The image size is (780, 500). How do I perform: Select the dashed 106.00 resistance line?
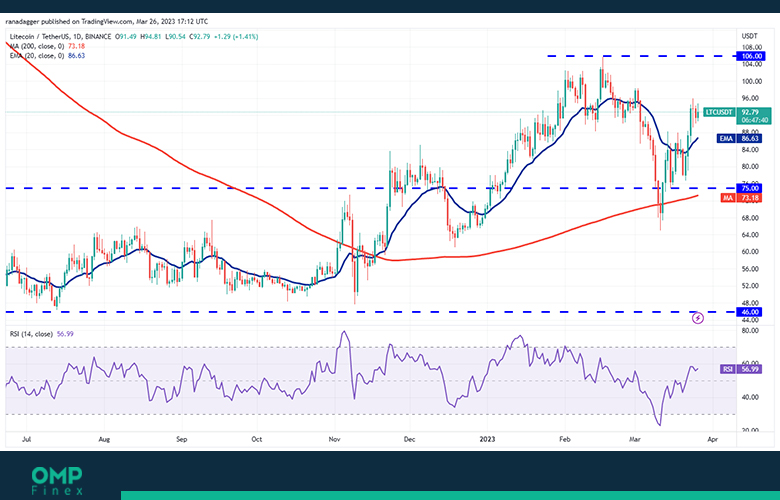click(641, 56)
